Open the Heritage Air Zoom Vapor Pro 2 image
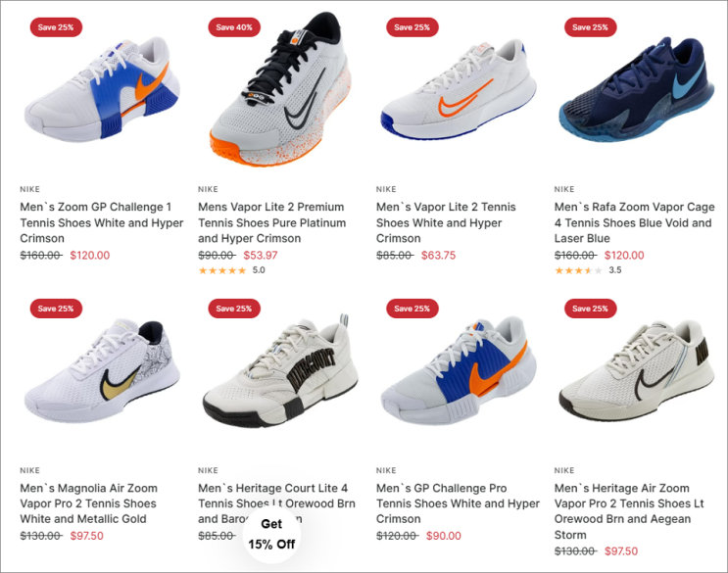728x573 pixels. 637,371
